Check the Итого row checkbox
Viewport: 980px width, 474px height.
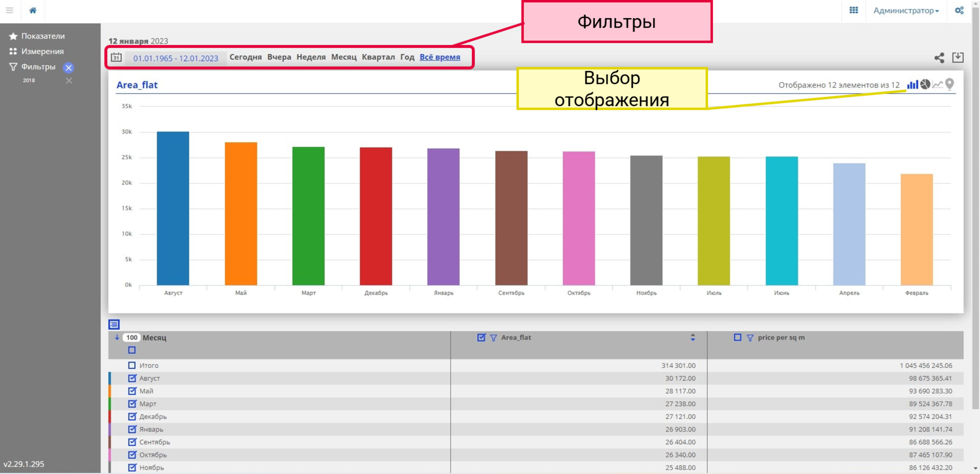pyautogui.click(x=132, y=366)
